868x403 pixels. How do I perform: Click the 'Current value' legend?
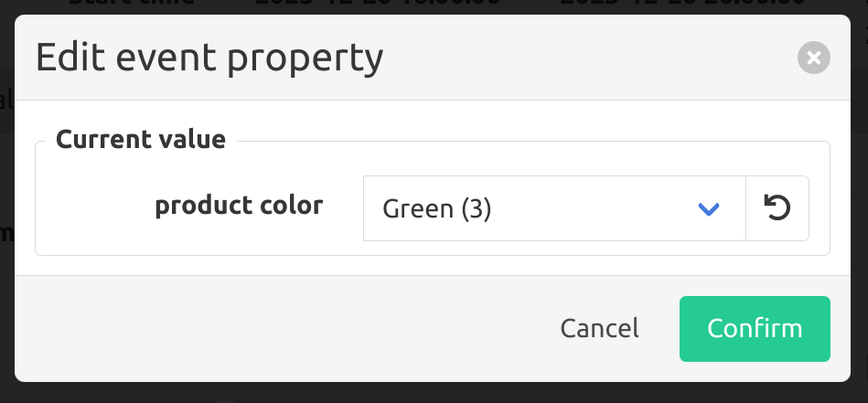(141, 139)
